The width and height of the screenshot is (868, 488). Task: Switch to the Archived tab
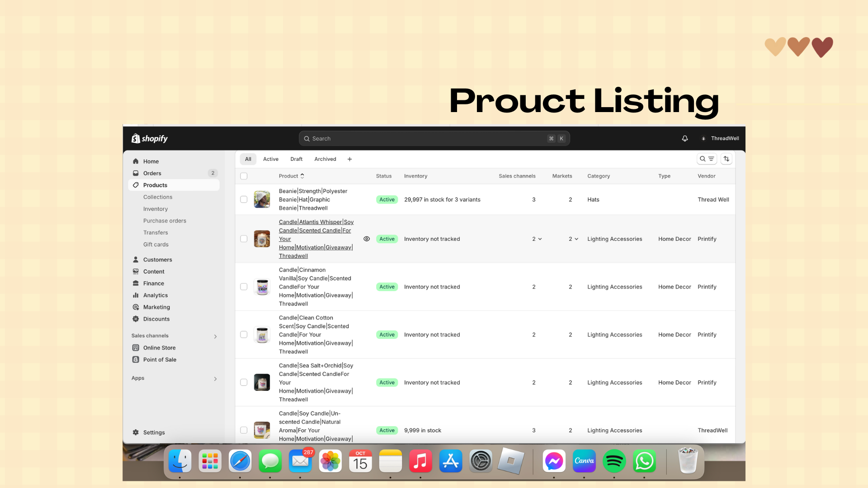(325, 159)
